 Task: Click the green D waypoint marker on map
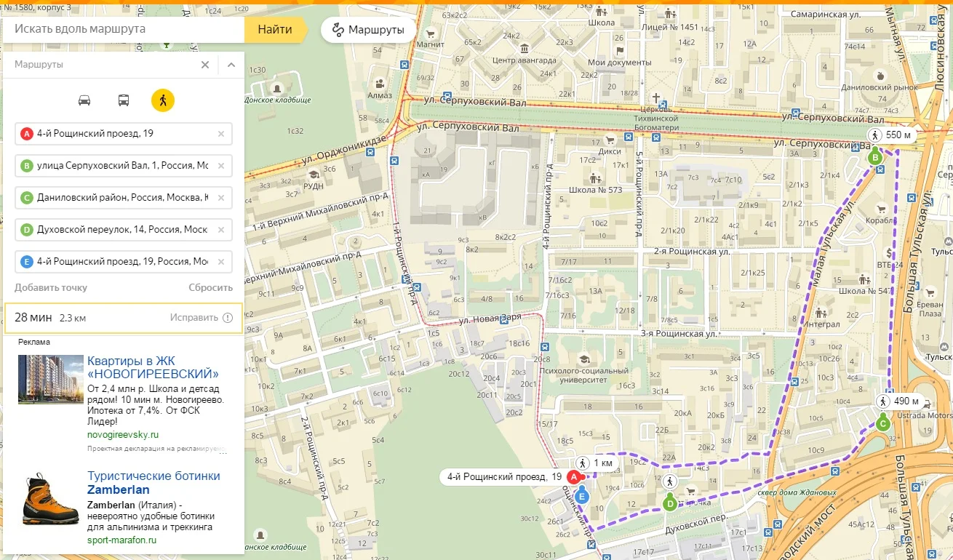[x=670, y=503]
